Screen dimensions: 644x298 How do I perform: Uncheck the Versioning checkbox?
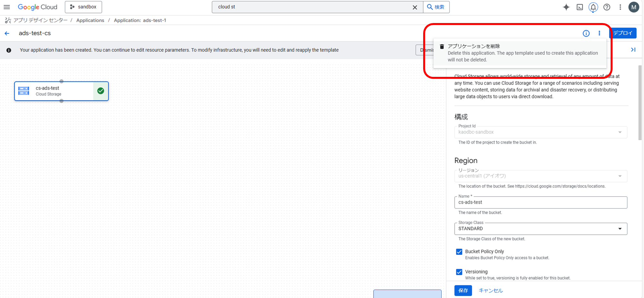click(x=459, y=272)
